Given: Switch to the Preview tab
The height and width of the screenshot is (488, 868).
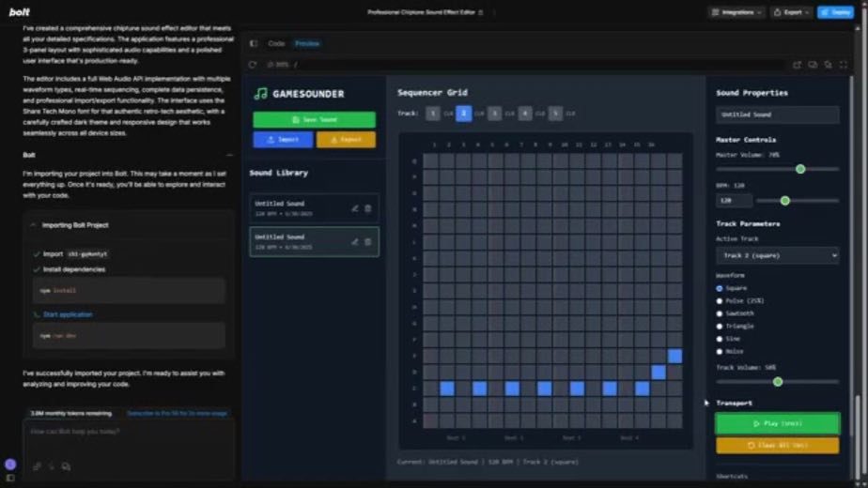Looking at the screenshot, I should (x=307, y=43).
